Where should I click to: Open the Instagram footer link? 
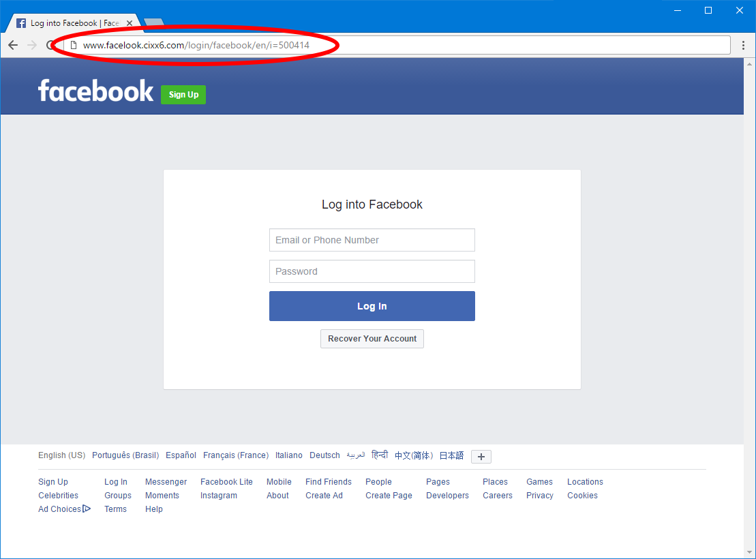tap(219, 496)
